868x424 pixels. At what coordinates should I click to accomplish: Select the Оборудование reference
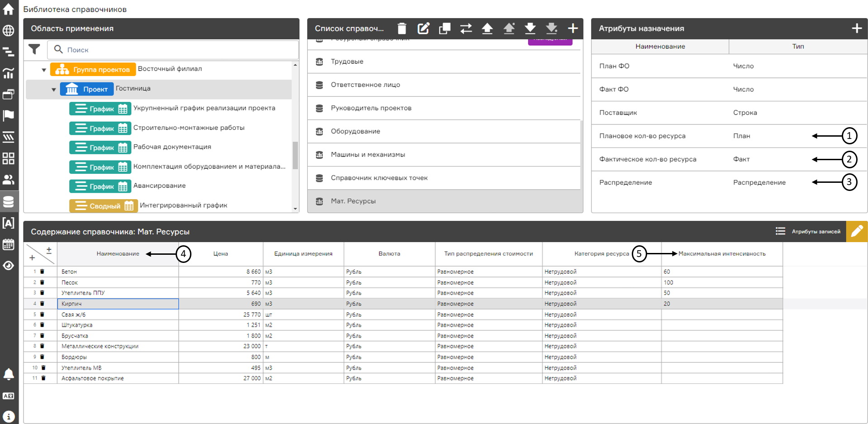click(444, 131)
